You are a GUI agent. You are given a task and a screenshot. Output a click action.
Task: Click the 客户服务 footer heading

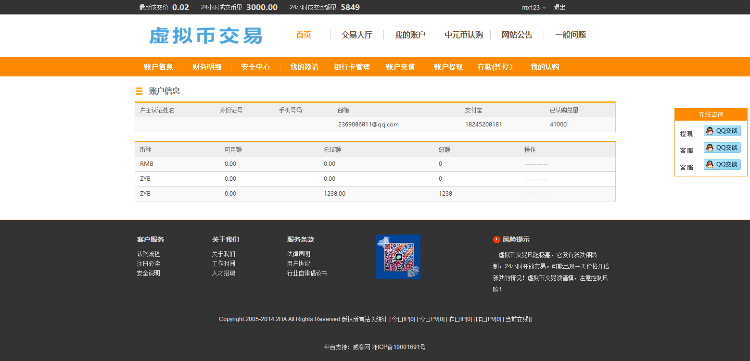[x=150, y=240]
